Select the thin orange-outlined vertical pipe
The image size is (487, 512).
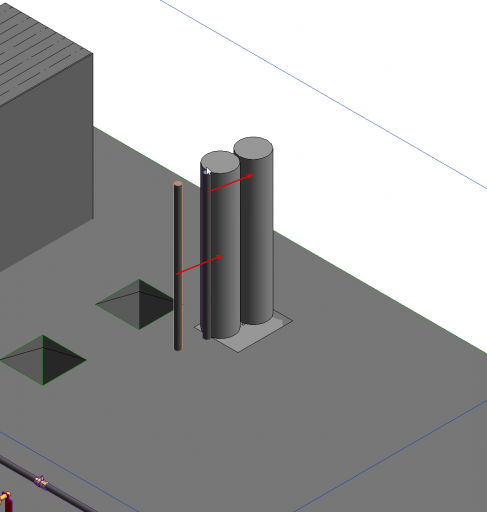[x=178, y=266]
